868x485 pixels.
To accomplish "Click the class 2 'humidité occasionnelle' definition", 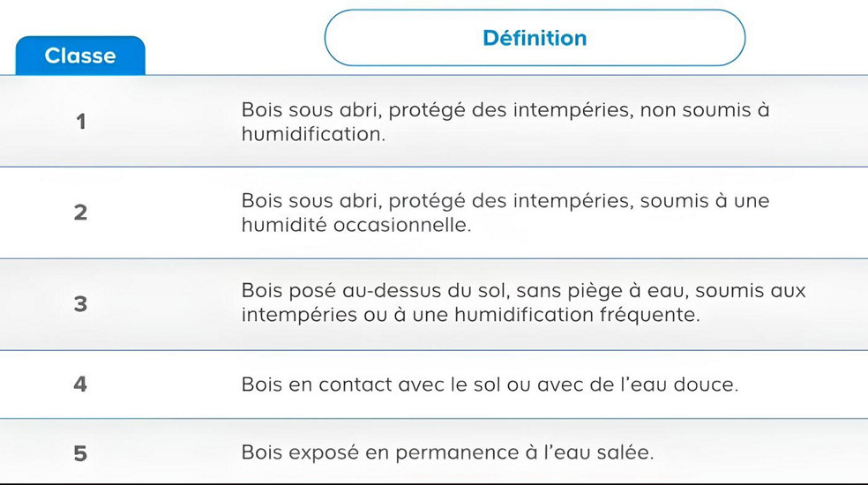I will point(505,213).
